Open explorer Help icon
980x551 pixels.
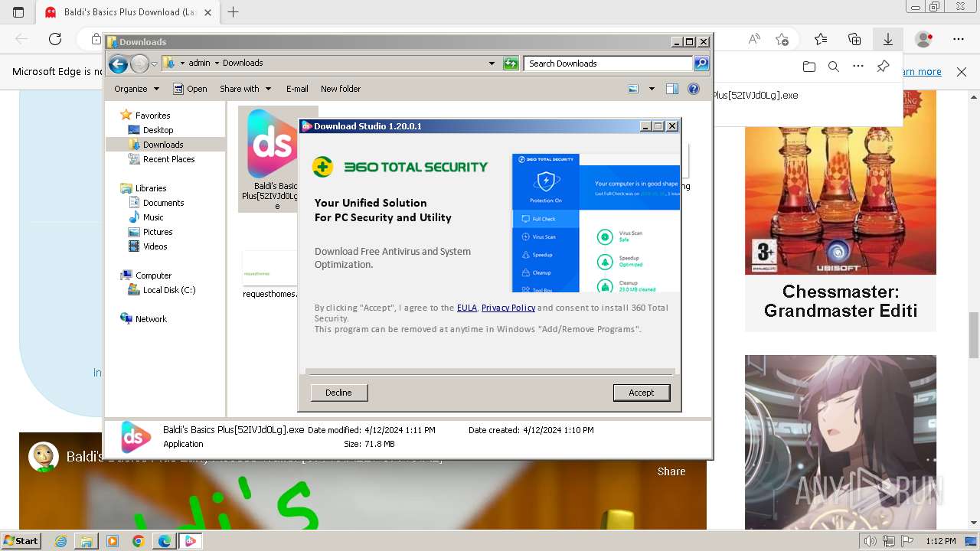[x=694, y=89]
